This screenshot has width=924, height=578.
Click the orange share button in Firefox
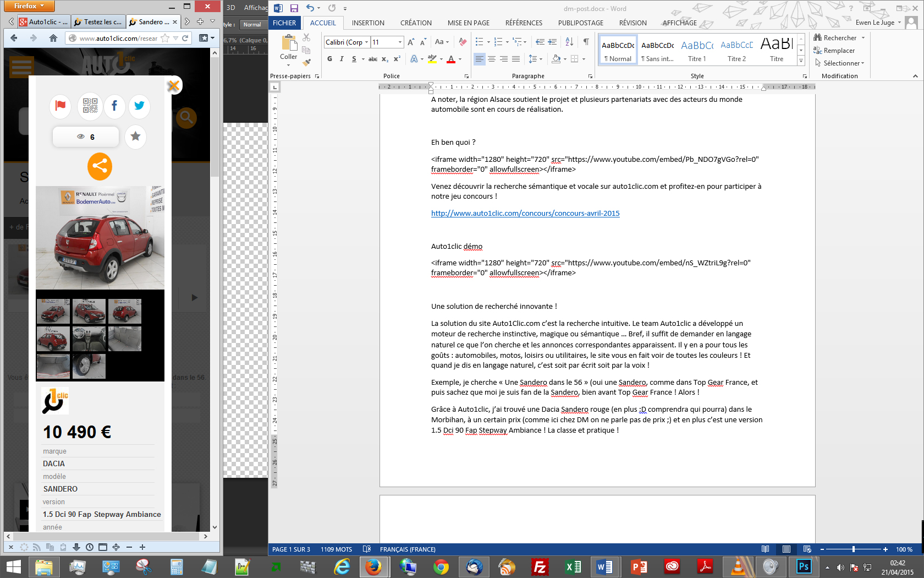(x=100, y=166)
